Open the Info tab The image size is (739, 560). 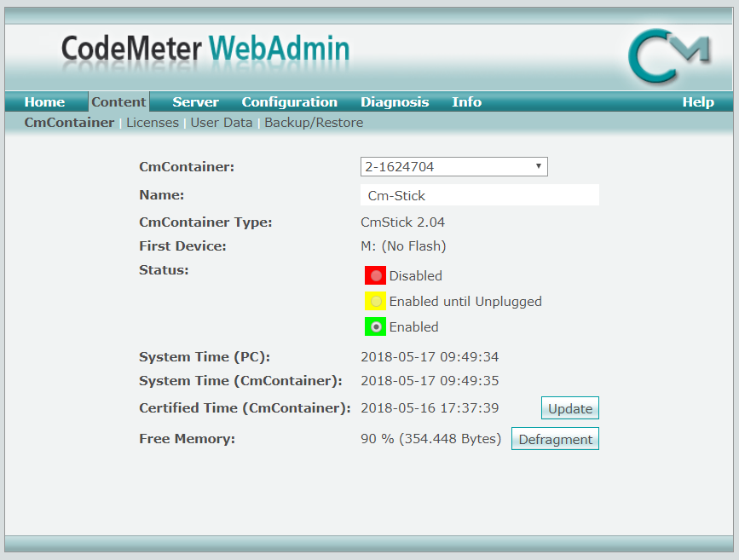(466, 102)
